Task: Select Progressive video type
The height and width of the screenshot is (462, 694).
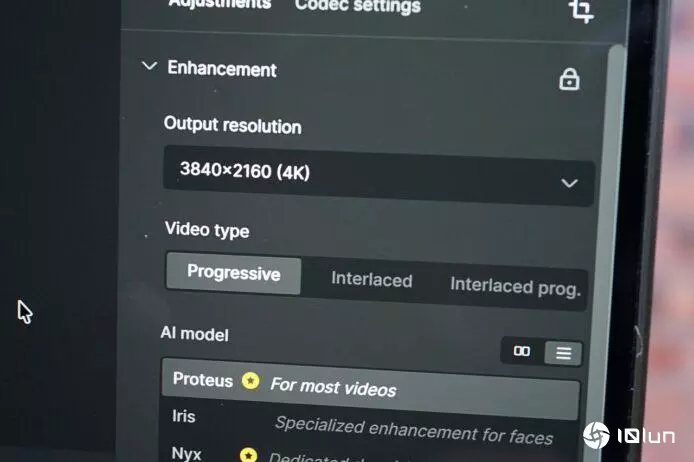Action: point(234,273)
